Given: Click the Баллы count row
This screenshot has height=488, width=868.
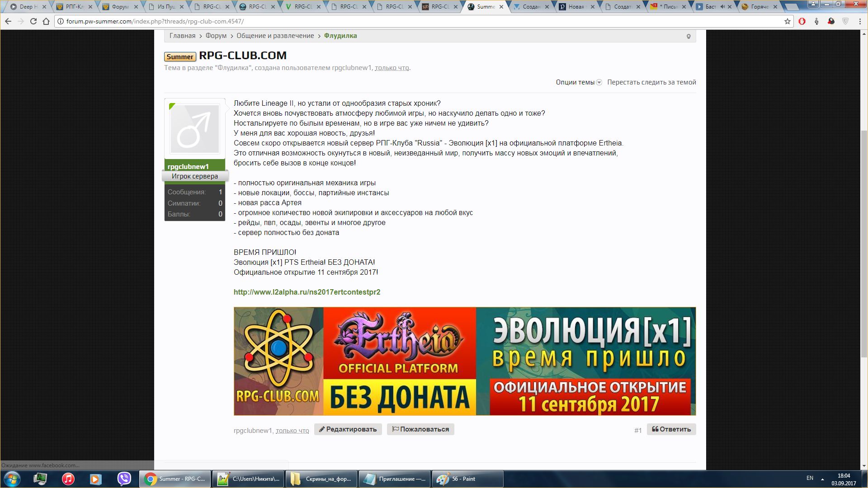Looking at the screenshot, I should 195,214.
